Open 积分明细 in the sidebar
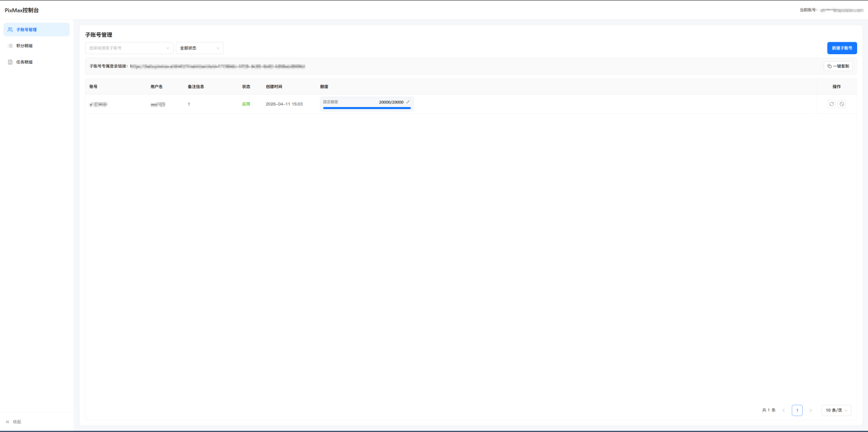This screenshot has height=432, width=868. pyautogui.click(x=36, y=46)
